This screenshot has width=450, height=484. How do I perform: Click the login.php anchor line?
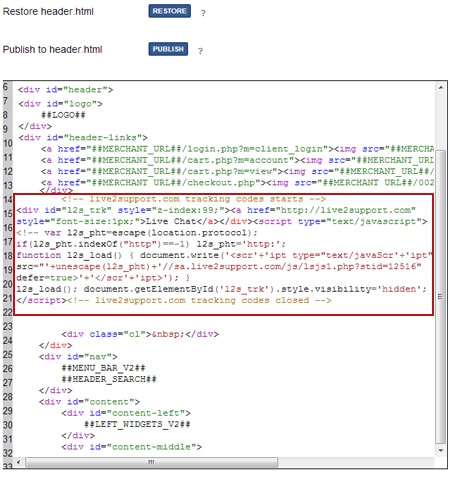point(237,149)
